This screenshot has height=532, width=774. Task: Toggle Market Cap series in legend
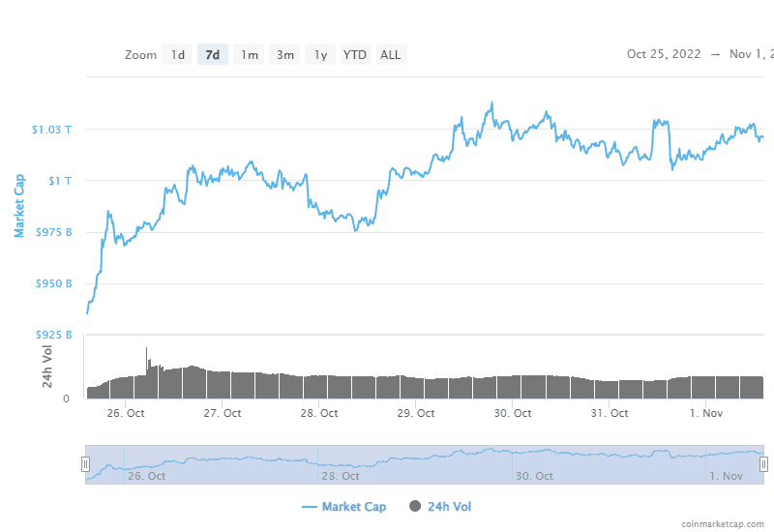point(343,506)
